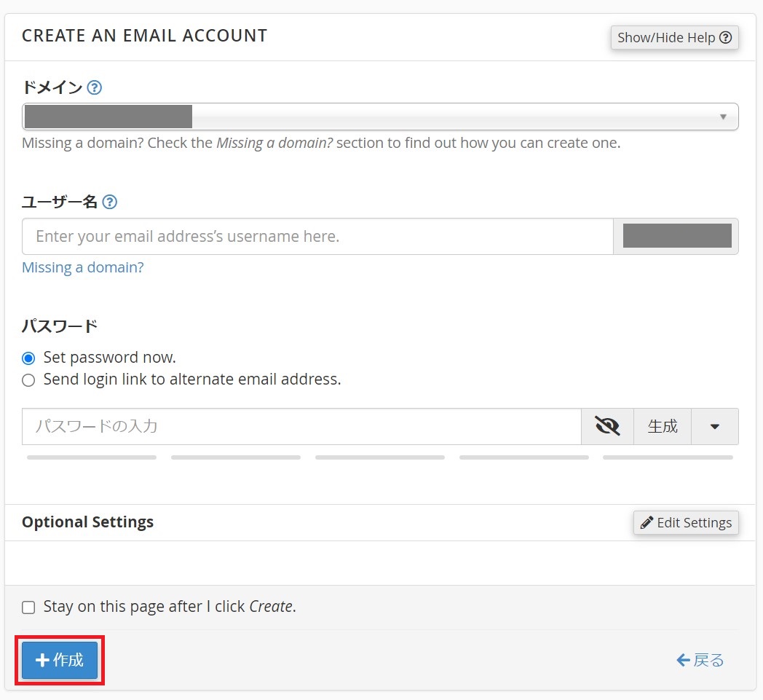Image resolution: width=763 pixels, height=700 pixels.
Task: Click the help icon beside ユーザー名
Action: 109,202
